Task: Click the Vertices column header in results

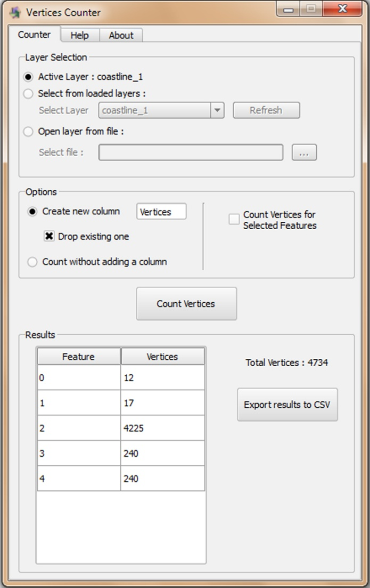Action: 162,356
